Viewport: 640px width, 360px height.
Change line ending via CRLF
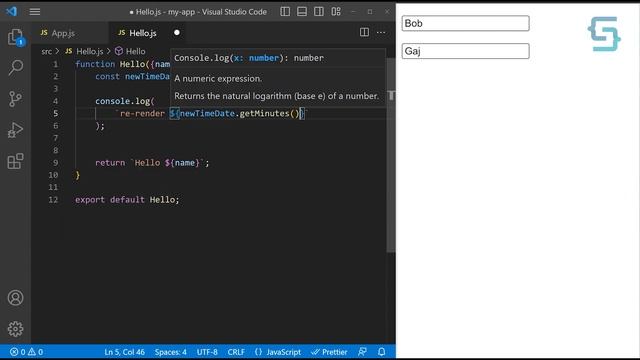(236, 352)
